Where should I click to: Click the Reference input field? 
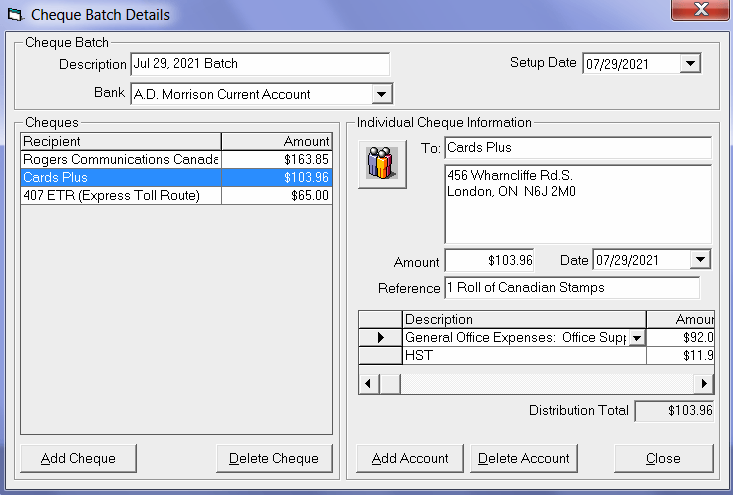click(572, 287)
